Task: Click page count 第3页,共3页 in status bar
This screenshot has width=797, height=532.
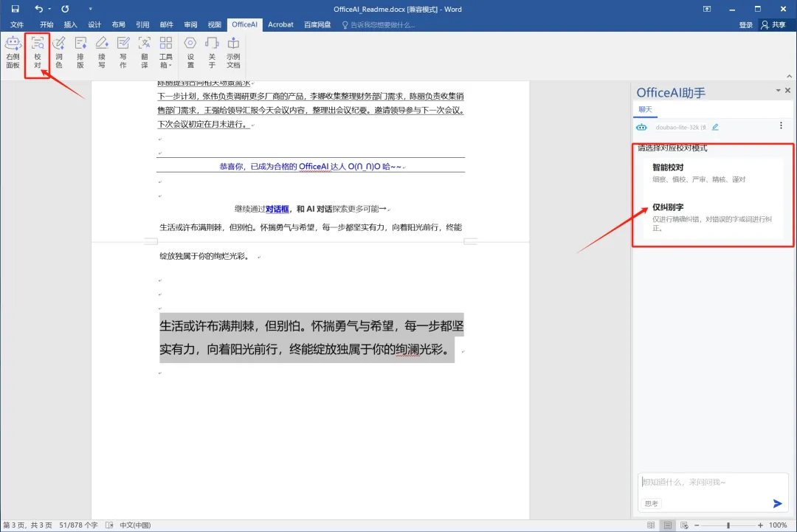Action: 27,525
